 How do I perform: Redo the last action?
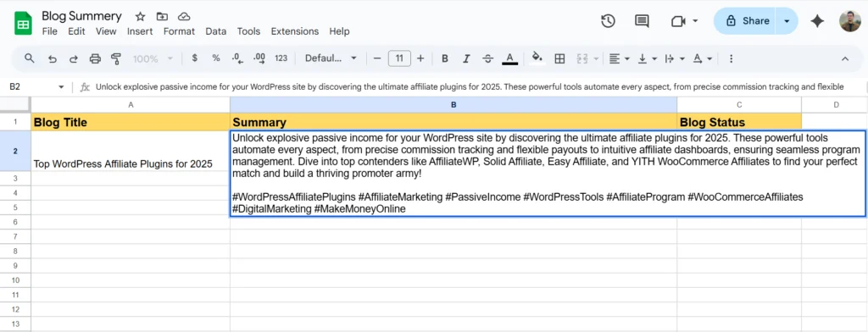click(x=73, y=58)
